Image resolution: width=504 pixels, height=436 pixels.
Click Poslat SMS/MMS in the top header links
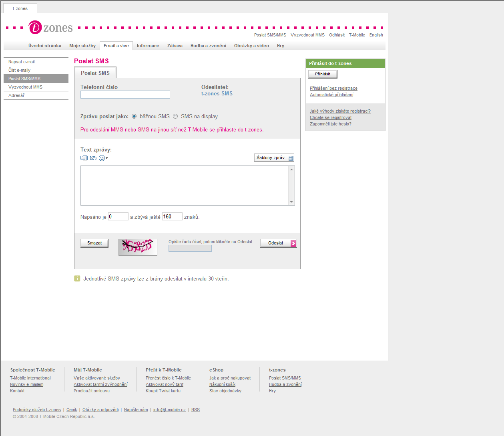click(270, 35)
